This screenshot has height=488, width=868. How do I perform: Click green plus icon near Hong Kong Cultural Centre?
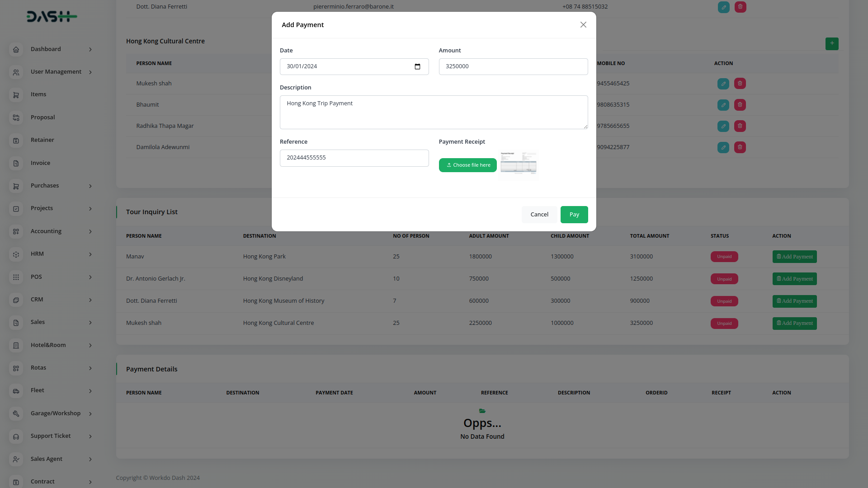pos(832,43)
